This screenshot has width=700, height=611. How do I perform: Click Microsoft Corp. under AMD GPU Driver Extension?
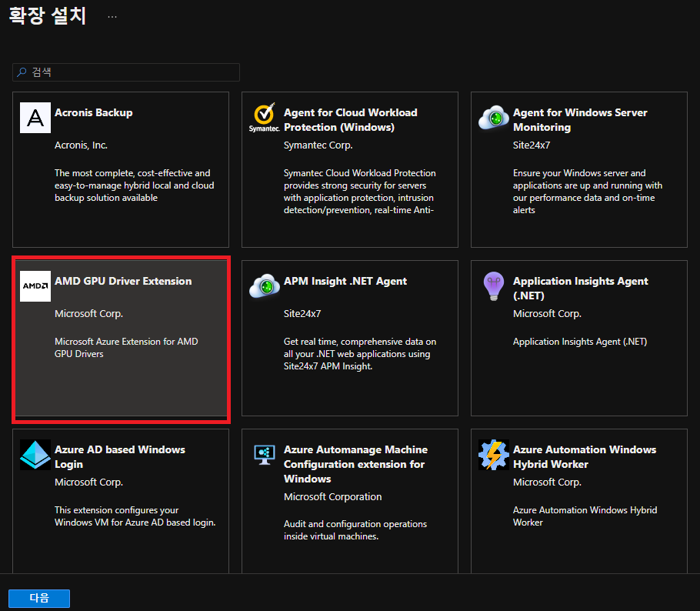(x=88, y=313)
